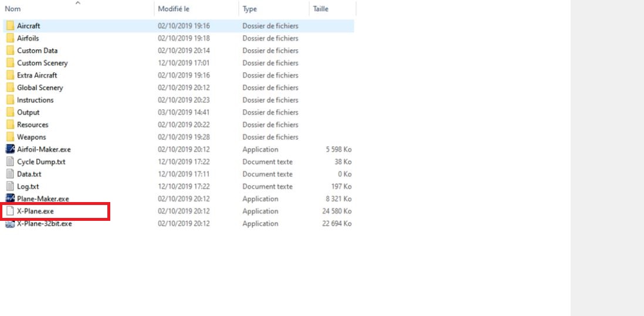Click the 0 Ko size value

[x=345, y=174]
